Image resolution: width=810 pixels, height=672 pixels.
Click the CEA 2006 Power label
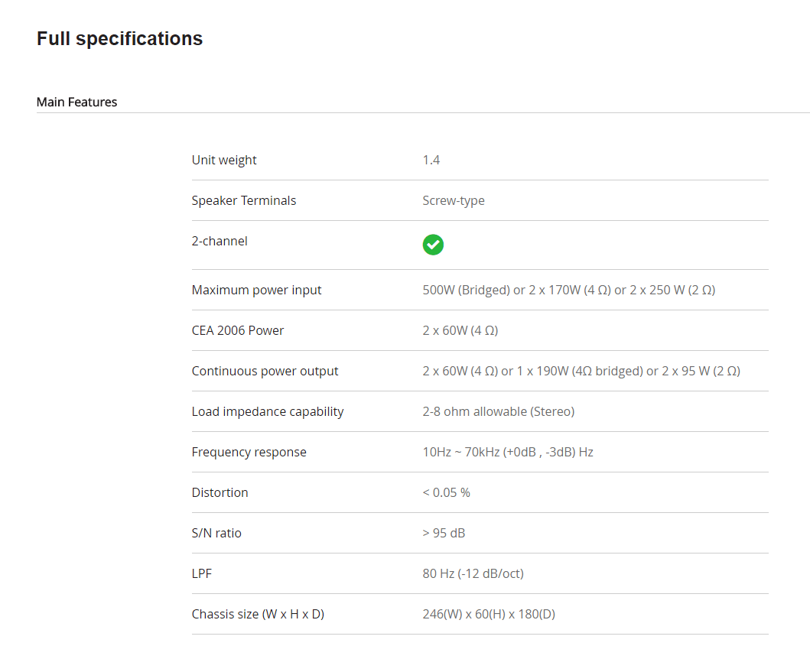tap(238, 330)
